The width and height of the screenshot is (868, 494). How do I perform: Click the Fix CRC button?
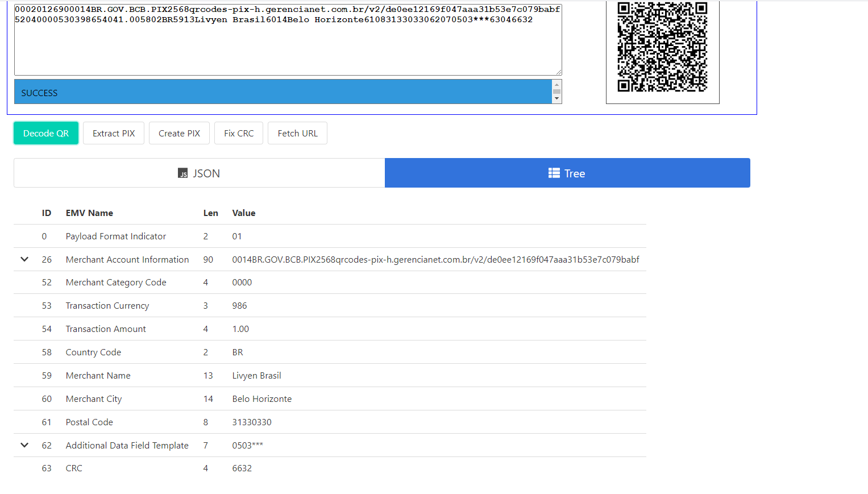click(239, 133)
